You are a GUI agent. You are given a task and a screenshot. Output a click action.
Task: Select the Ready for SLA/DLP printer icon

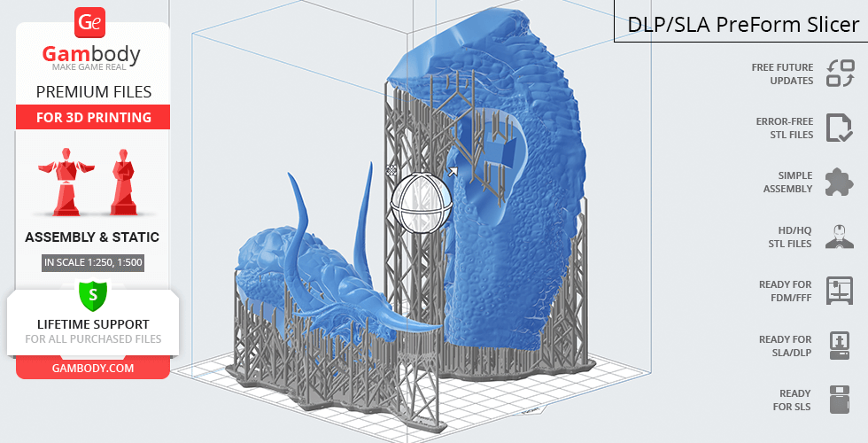pyautogui.click(x=840, y=345)
